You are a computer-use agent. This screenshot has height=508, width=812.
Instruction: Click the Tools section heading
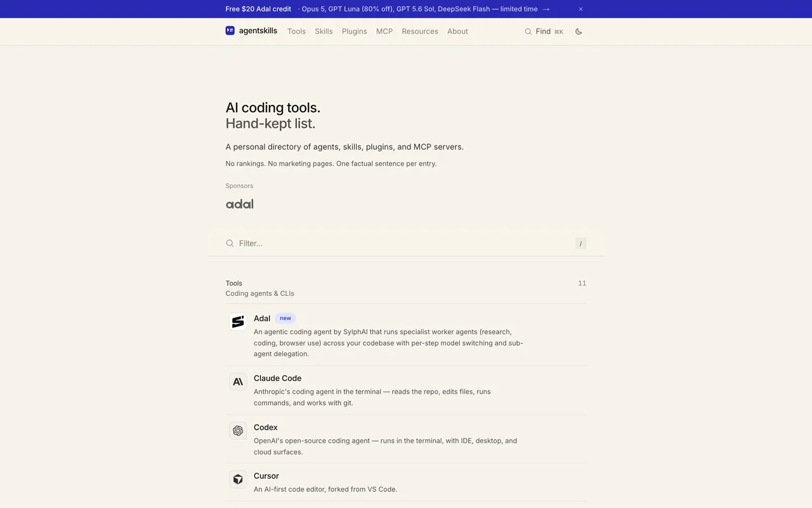click(x=233, y=283)
